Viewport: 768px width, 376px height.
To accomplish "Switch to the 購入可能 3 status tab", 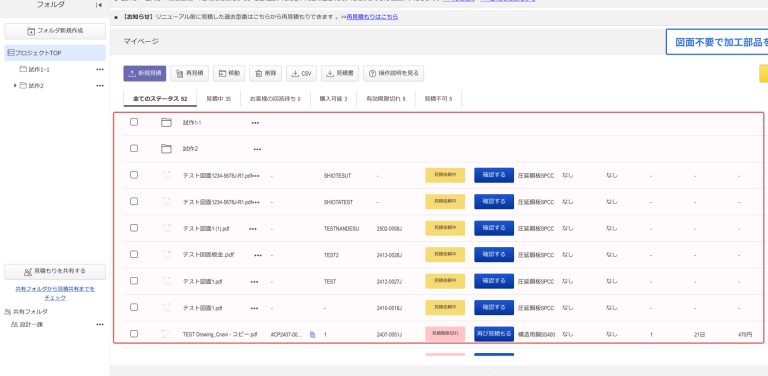I will 333,99.
